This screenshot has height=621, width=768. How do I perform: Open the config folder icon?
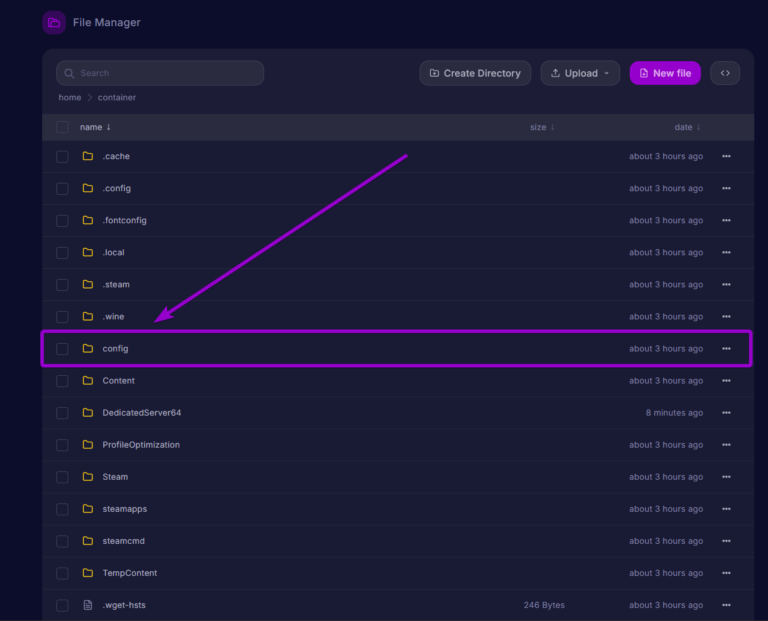tap(88, 349)
